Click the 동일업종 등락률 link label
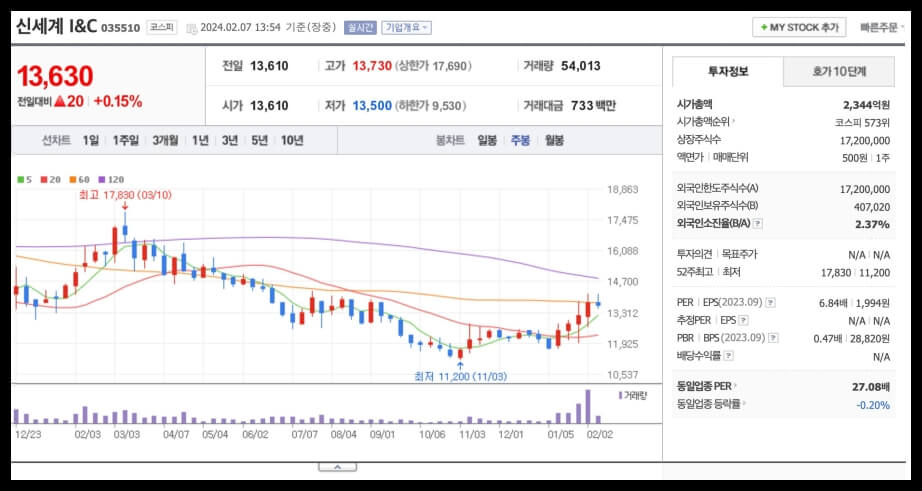The width and height of the screenshot is (922, 491). [709, 404]
